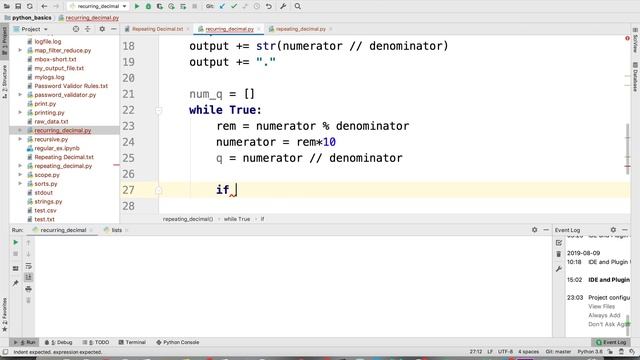This screenshot has height=360, width=640.
Task: Open the Event Log panel gear menu
Action: (x=613, y=230)
